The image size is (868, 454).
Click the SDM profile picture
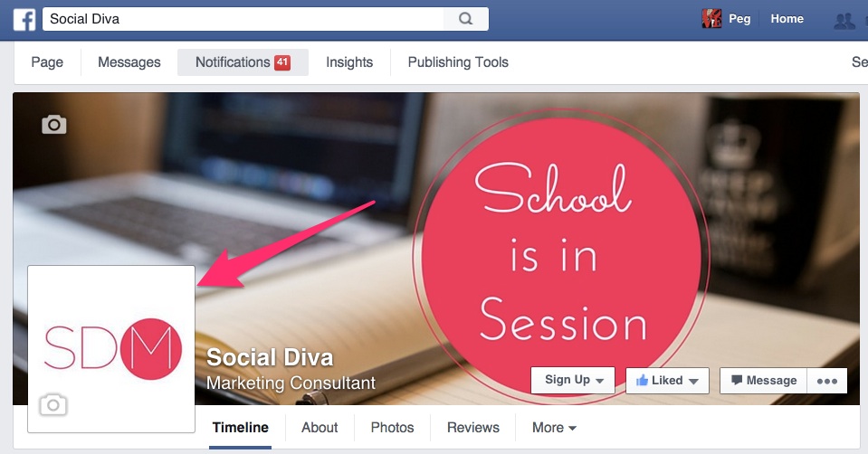(111, 349)
